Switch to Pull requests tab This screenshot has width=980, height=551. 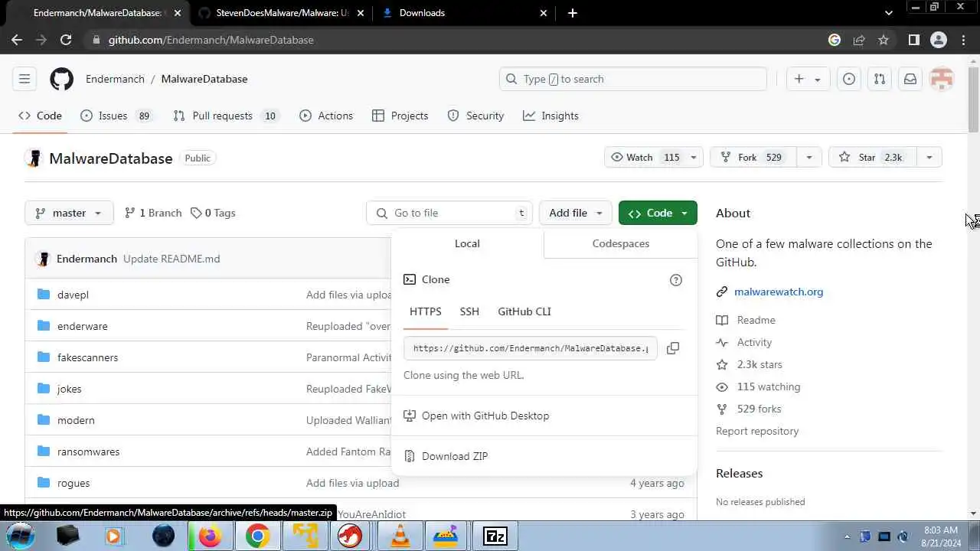point(226,116)
